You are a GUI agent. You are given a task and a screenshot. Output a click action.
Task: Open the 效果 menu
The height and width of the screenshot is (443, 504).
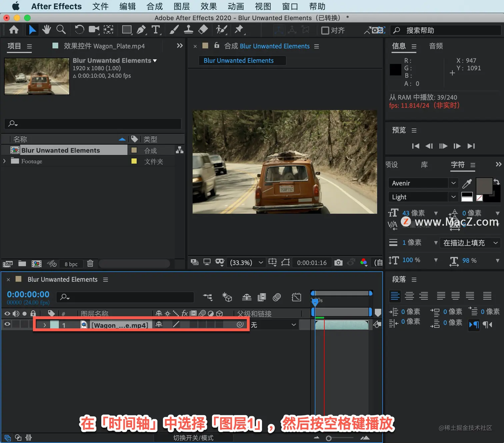[x=209, y=6]
